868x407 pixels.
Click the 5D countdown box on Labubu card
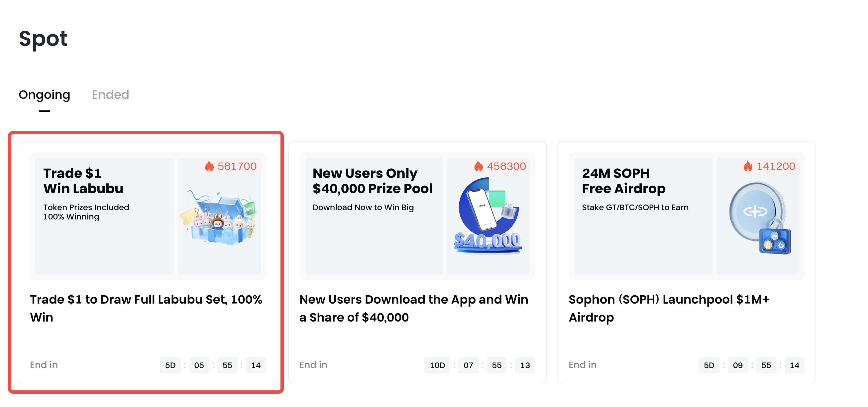(170, 365)
